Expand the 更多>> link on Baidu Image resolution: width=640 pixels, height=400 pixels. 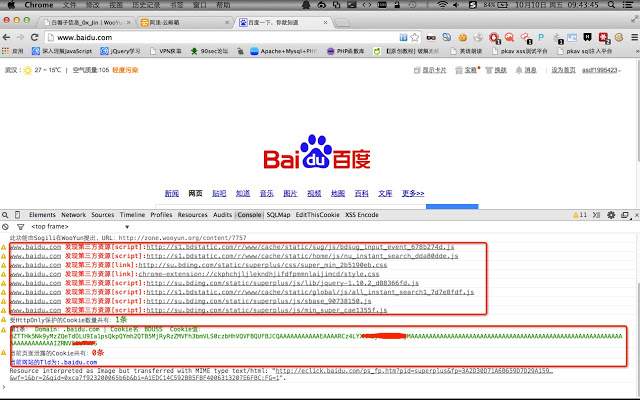click(413, 193)
